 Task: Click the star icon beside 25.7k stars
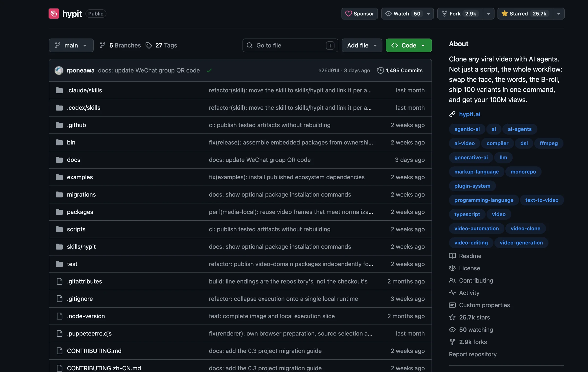pyautogui.click(x=452, y=317)
